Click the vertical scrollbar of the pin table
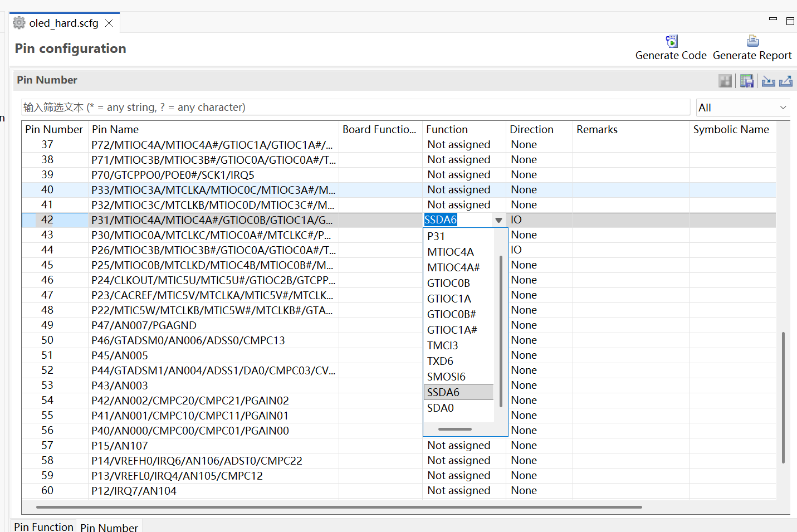Image resolution: width=797 pixels, height=532 pixels. [x=783, y=398]
